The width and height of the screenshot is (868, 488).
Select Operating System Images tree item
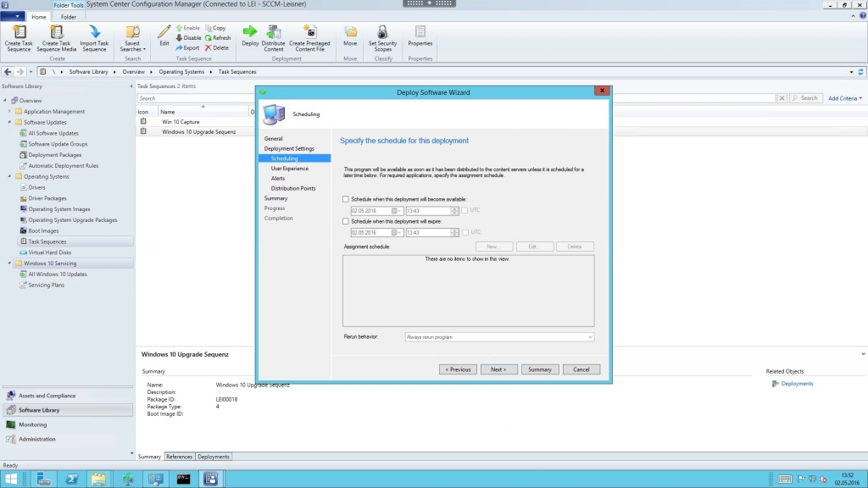[58, 209]
